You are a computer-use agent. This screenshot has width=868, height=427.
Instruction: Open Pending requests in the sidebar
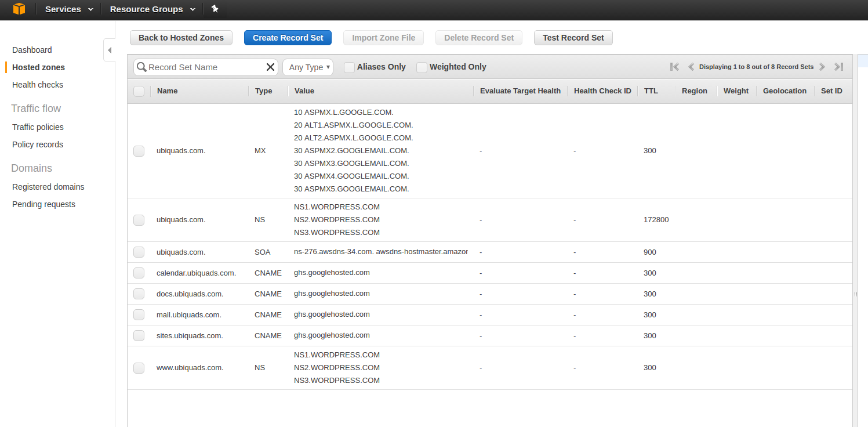43,204
